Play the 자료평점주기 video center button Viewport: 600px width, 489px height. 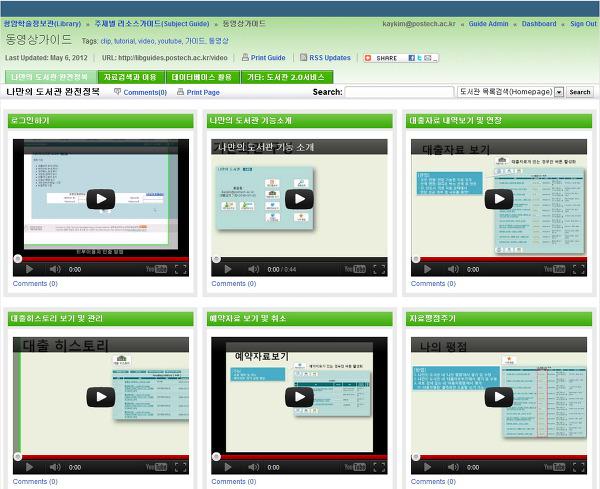[x=499, y=397]
